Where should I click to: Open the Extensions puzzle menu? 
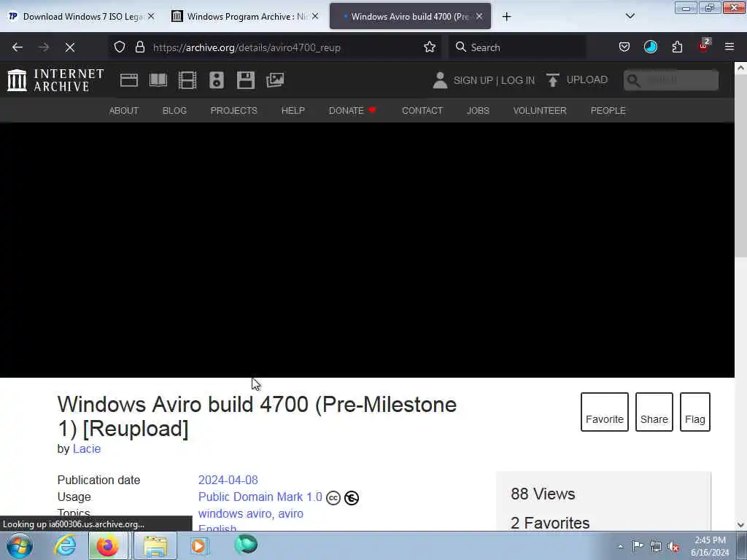(x=677, y=47)
